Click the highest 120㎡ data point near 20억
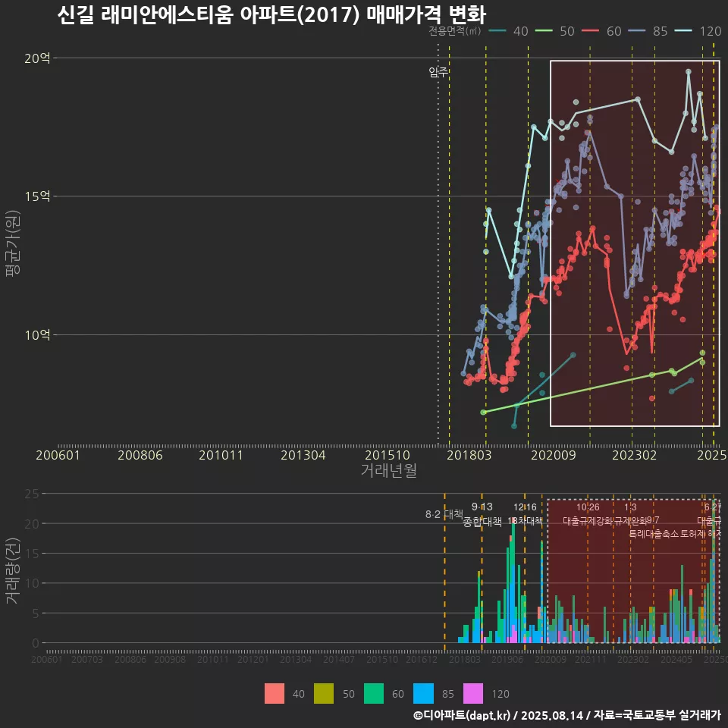The image size is (728, 728). click(x=689, y=72)
